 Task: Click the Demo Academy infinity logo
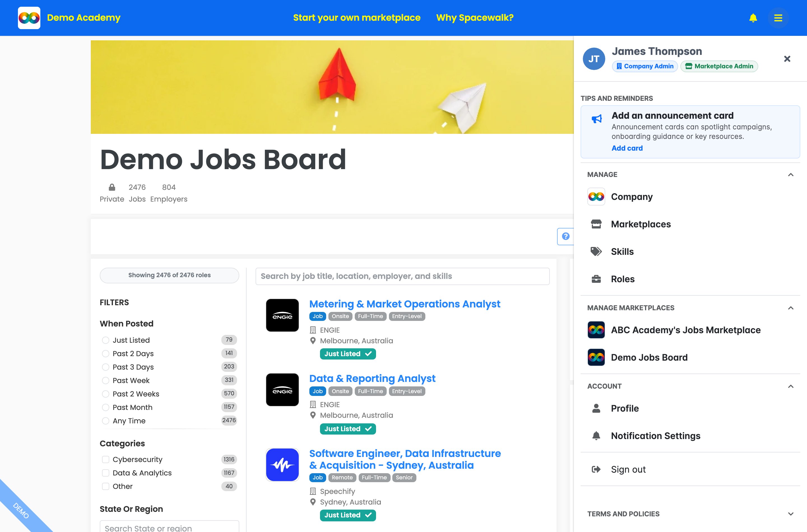(29, 18)
